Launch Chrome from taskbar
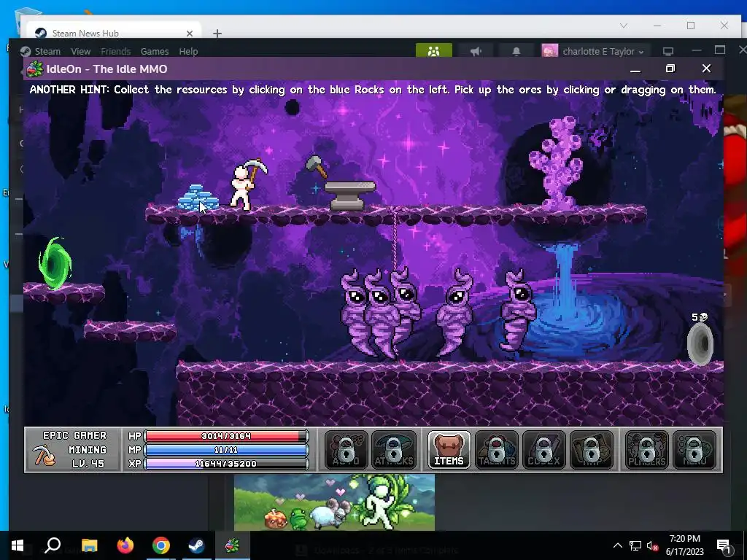The height and width of the screenshot is (560, 747). point(161,545)
